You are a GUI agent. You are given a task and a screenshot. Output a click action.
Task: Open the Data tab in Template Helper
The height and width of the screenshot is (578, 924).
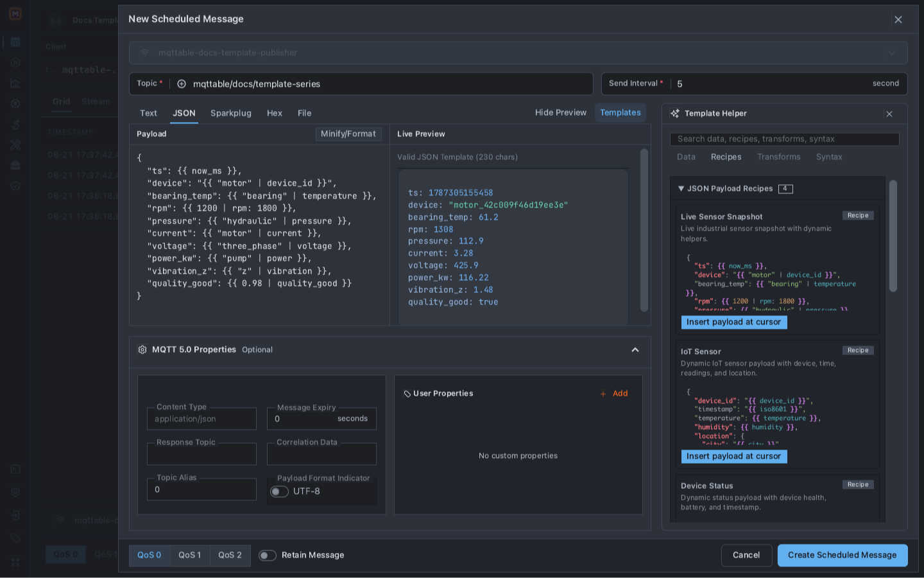686,157
